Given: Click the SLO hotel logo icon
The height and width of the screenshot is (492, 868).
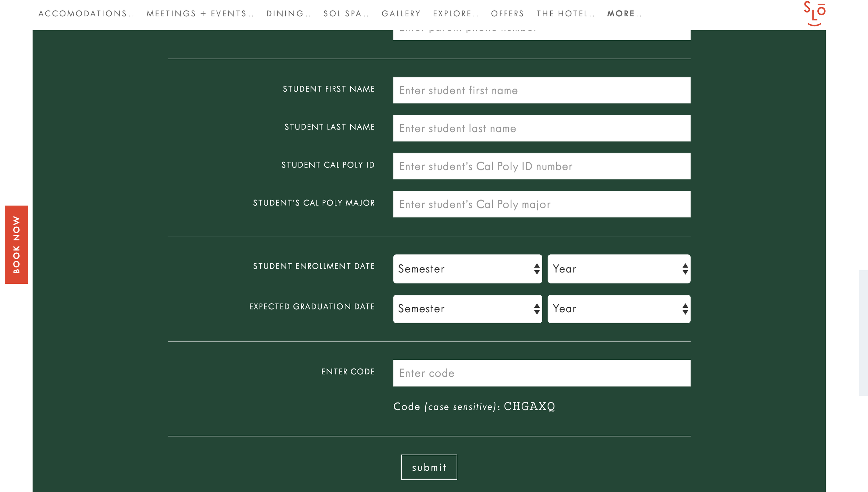Looking at the screenshot, I should (x=815, y=13).
